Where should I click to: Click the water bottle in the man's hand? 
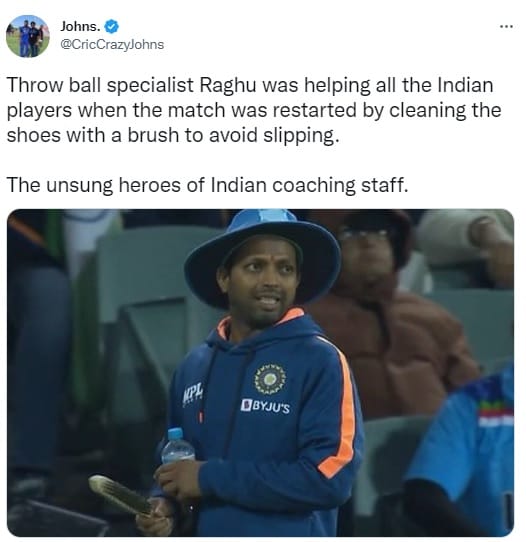click(177, 445)
